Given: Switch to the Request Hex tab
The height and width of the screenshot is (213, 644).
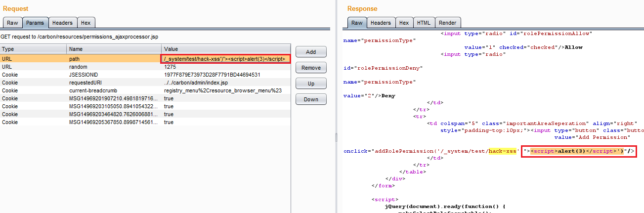Looking at the screenshot, I should (x=86, y=23).
